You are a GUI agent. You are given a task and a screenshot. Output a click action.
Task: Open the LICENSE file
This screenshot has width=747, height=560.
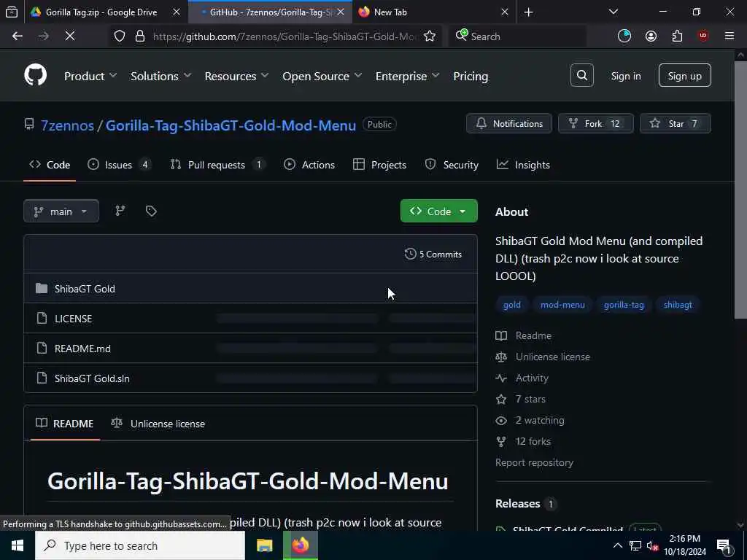pyautogui.click(x=74, y=319)
